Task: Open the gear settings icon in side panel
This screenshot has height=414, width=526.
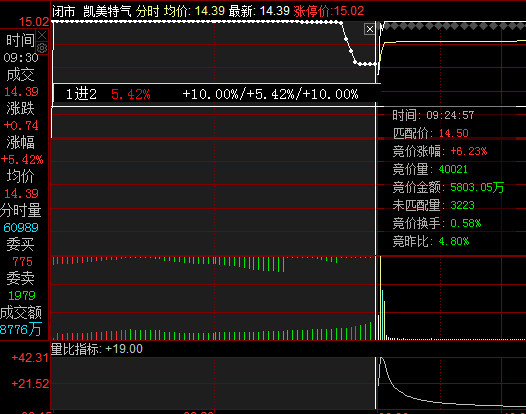Action: (x=42, y=48)
